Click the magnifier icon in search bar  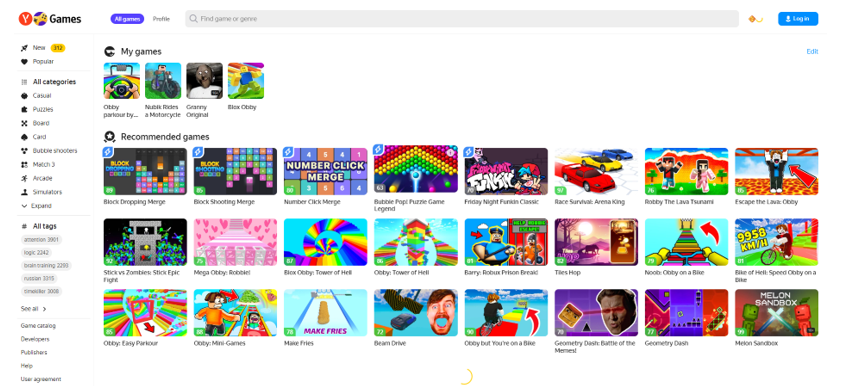193,19
